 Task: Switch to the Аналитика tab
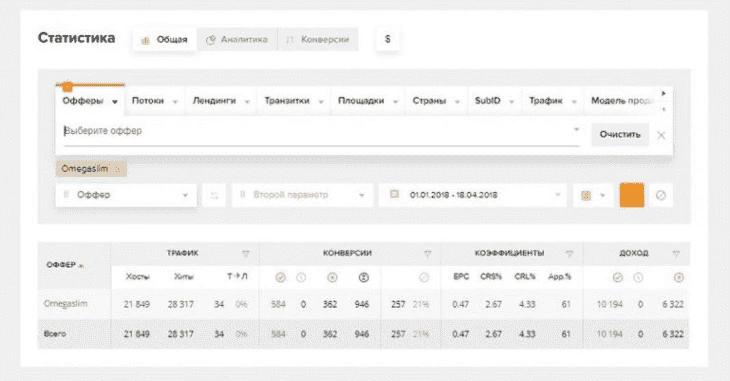click(237, 40)
